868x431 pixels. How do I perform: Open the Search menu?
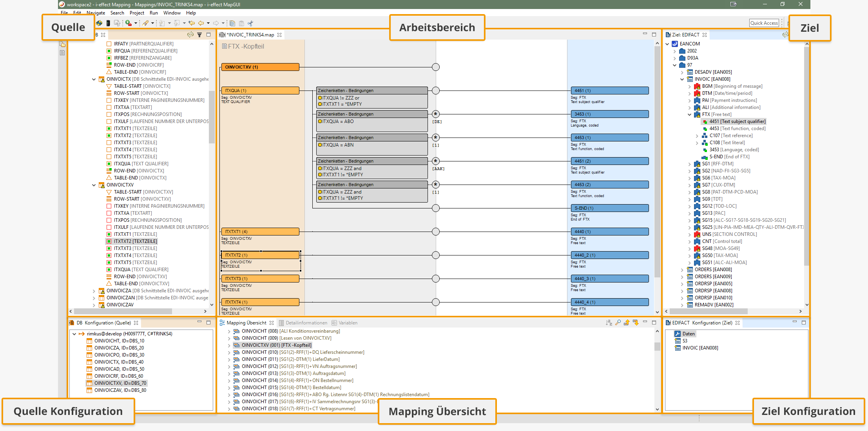pyautogui.click(x=117, y=13)
